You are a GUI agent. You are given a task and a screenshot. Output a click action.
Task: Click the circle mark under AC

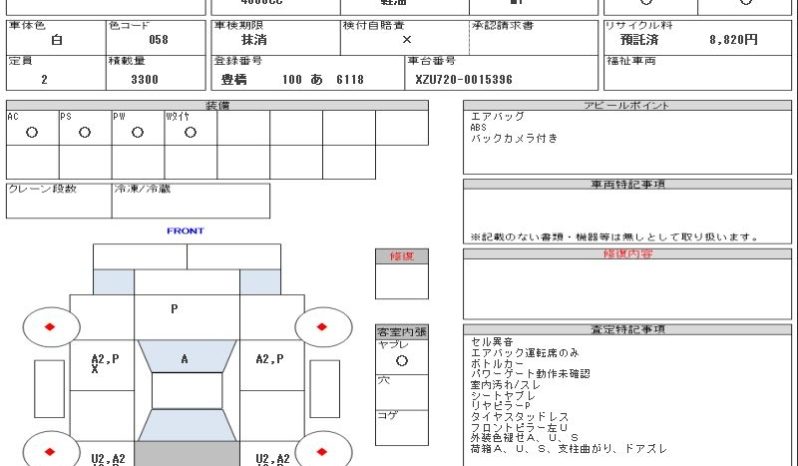tap(32, 132)
